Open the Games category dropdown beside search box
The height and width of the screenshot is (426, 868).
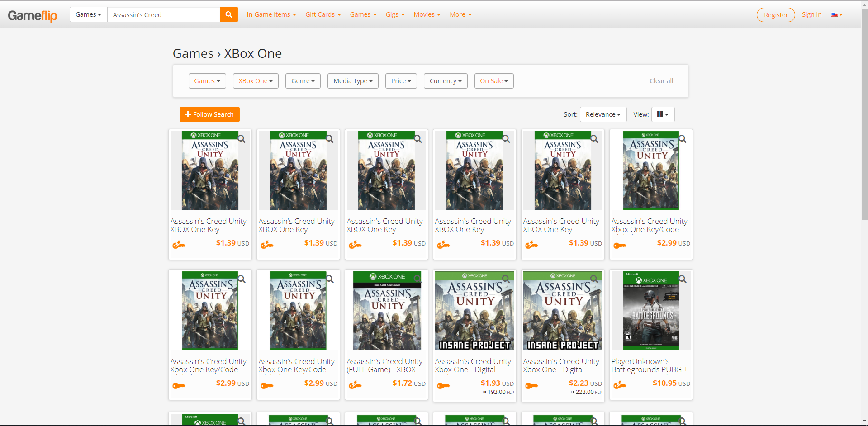(x=88, y=14)
